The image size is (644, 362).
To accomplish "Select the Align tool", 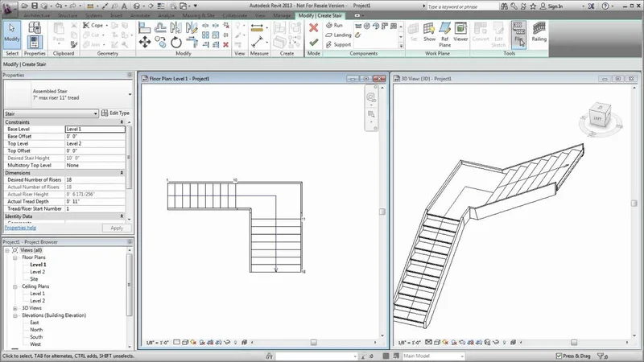I will pos(144,27).
